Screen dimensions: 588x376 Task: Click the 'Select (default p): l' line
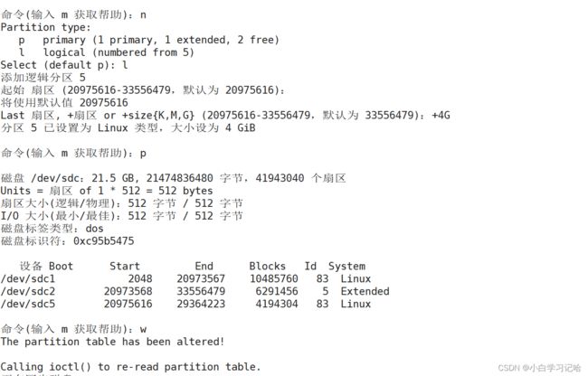click(x=64, y=65)
